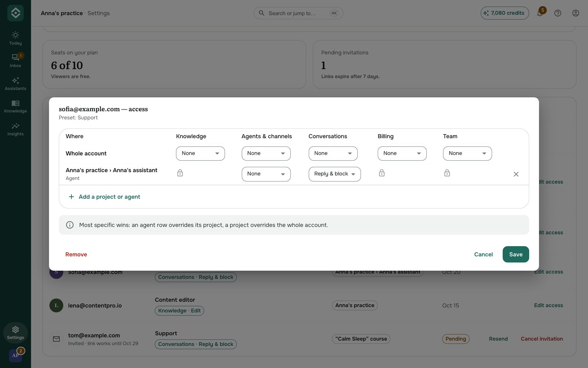Resend the invitation to tom@example.com

tap(499, 339)
